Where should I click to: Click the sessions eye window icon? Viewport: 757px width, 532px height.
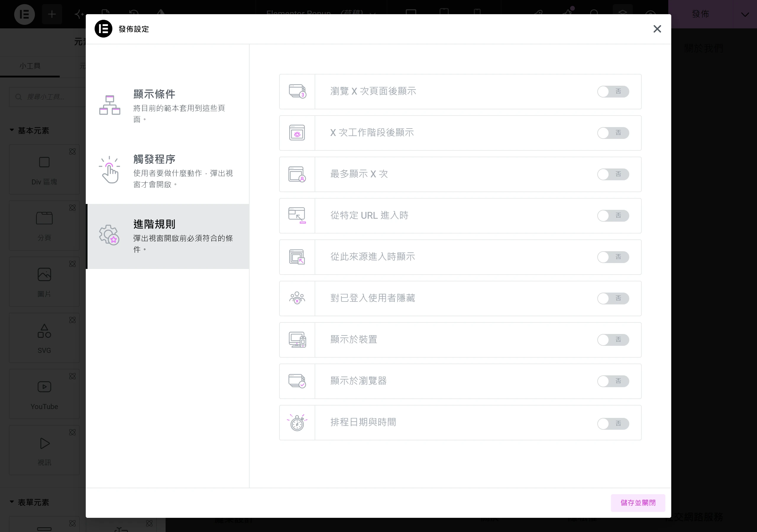pos(297,133)
